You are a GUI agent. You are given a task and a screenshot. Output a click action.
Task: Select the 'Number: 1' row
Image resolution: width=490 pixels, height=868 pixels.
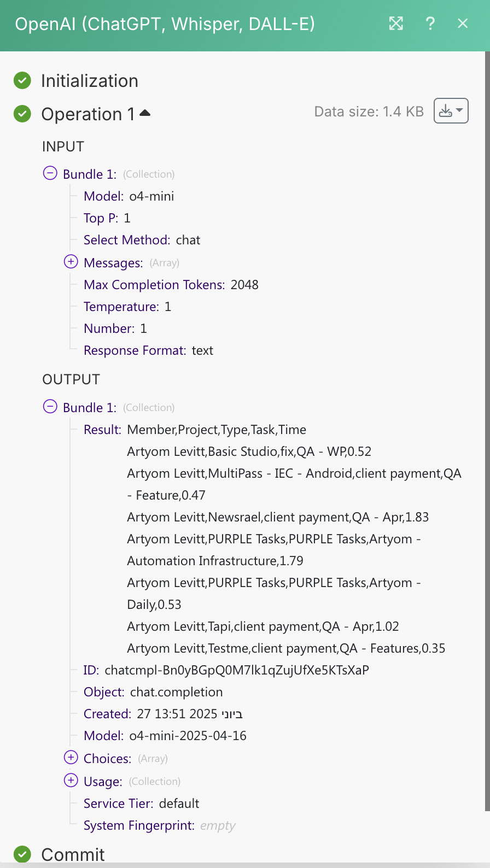coord(115,329)
